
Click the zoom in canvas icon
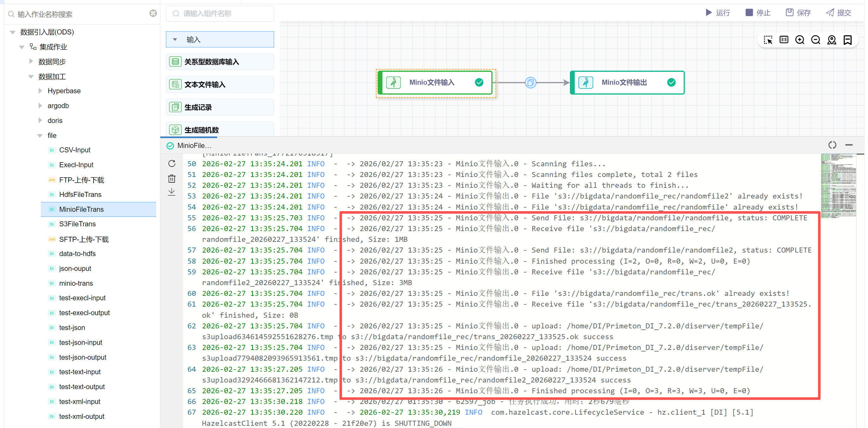tap(800, 40)
